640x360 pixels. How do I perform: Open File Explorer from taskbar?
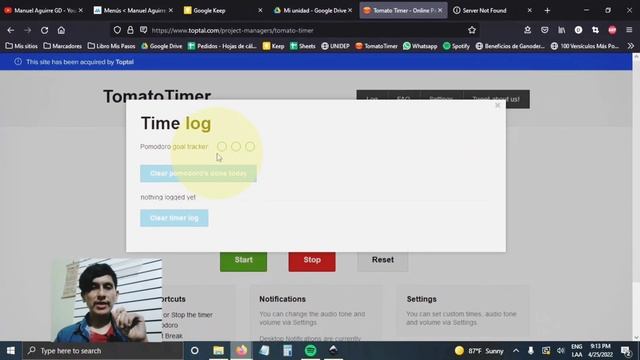pos(218,351)
